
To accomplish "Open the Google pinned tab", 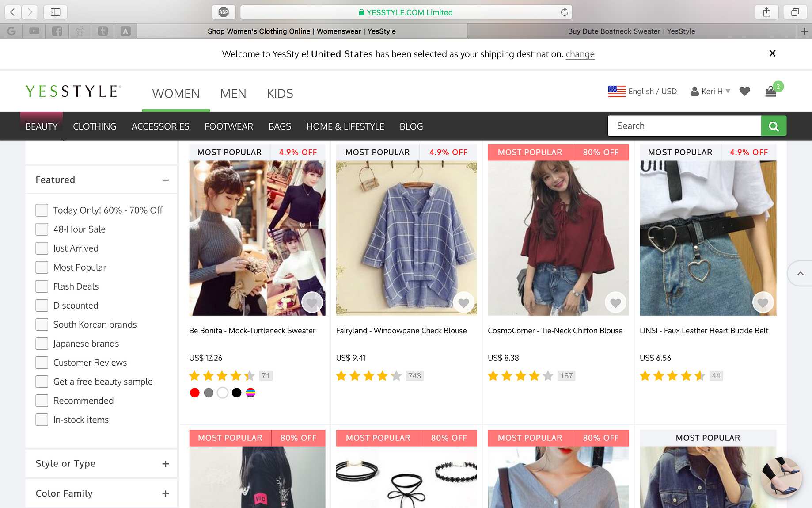I will point(11,31).
